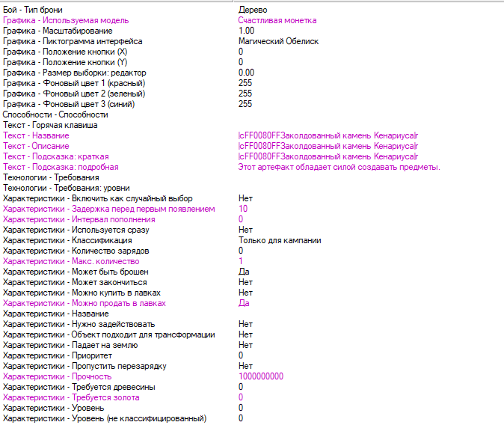Image resolution: width=504 pixels, height=431 pixels.
Task: Select the 'Текст - Название' field
Action: point(36,135)
